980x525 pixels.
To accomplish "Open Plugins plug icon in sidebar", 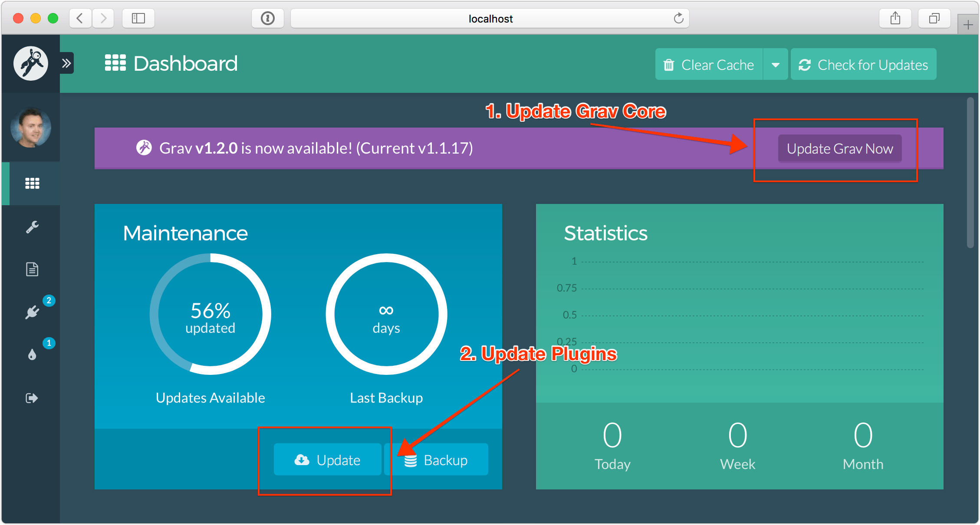I will coord(32,312).
